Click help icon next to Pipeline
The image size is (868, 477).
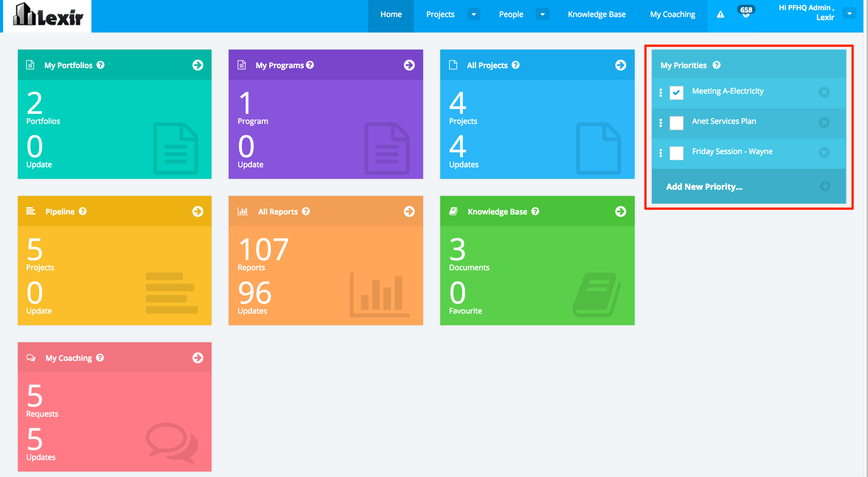point(83,211)
